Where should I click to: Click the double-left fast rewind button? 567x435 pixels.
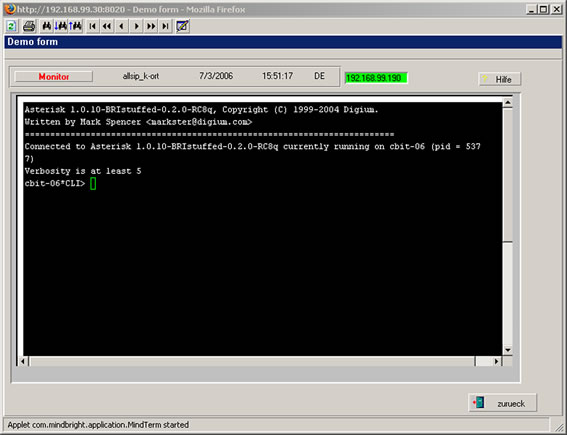click(107, 26)
